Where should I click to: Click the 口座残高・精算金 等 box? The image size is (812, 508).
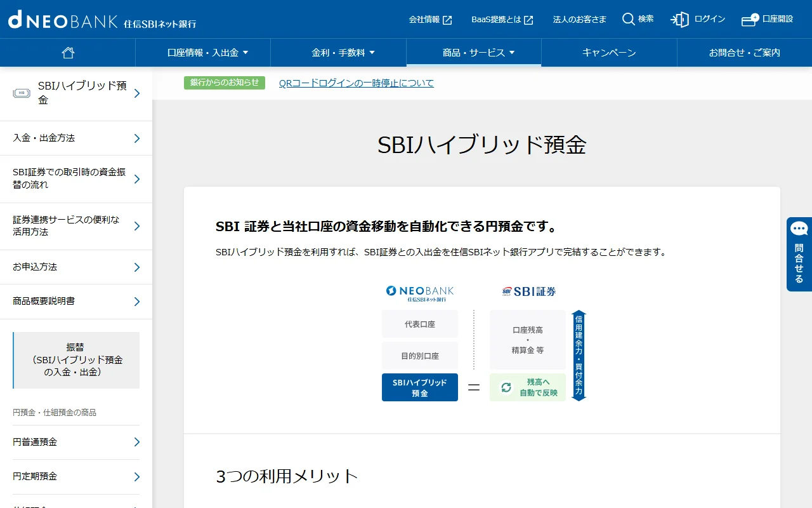click(528, 340)
